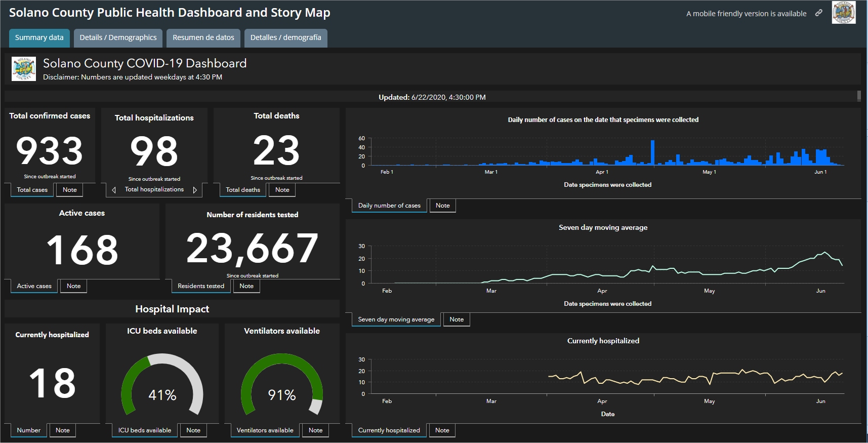Viewport: 868px width, 443px height.
Task: Click the Solano County logo beside dashboard title
Action: pos(24,69)
